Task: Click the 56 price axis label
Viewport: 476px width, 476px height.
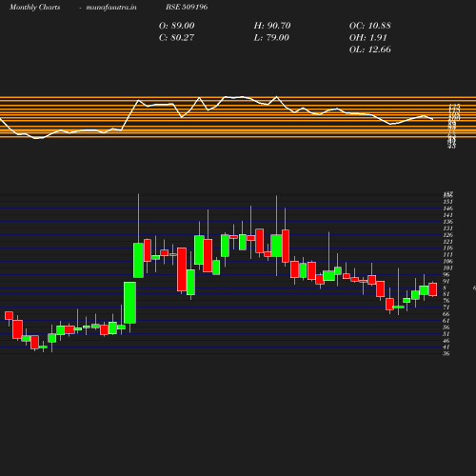Action: click(x=446, y=327)
